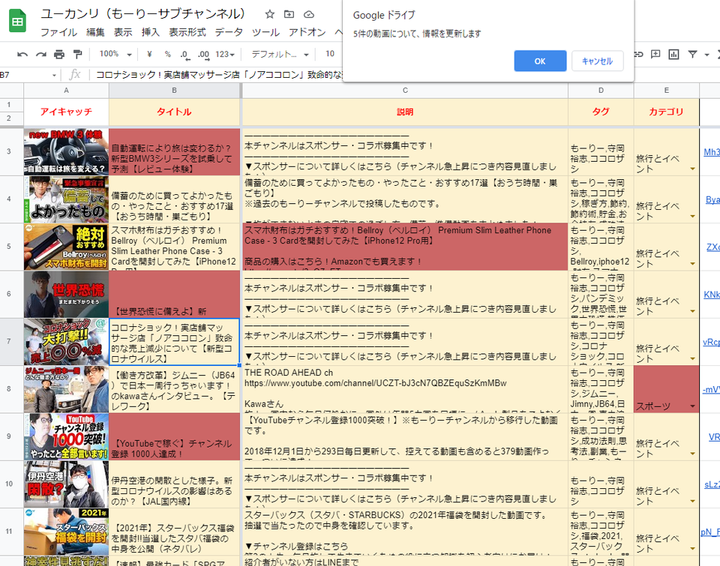The height and width of the screenshot is (566, 720).
Task: Open the 挿入 menu
Action: click(151, 32)
